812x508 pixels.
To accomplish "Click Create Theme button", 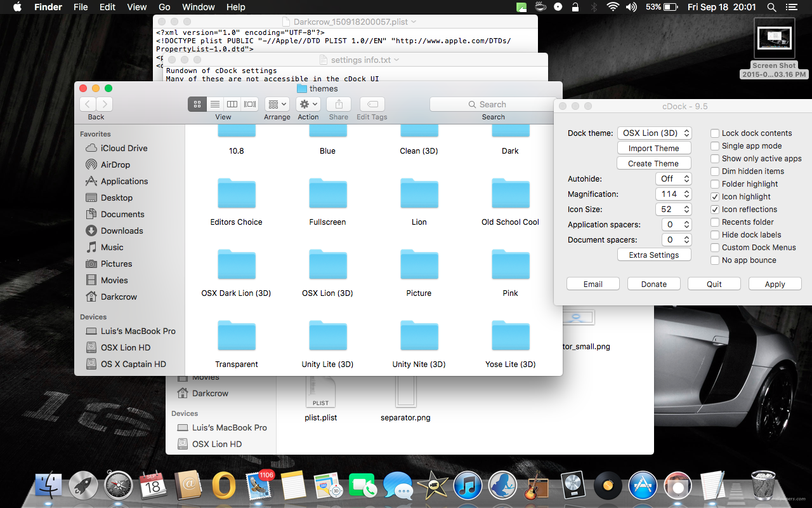I will pos(654,164).
